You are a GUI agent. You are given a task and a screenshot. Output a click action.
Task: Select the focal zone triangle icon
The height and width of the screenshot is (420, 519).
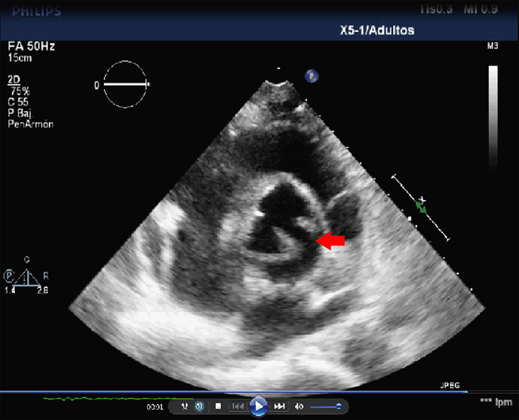click(27, 278)
